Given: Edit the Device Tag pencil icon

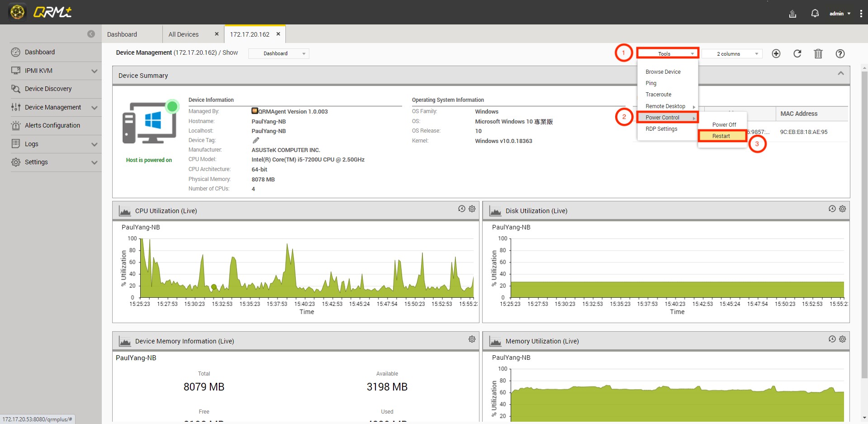Looking at the screenshot, I should pos(256,140).
